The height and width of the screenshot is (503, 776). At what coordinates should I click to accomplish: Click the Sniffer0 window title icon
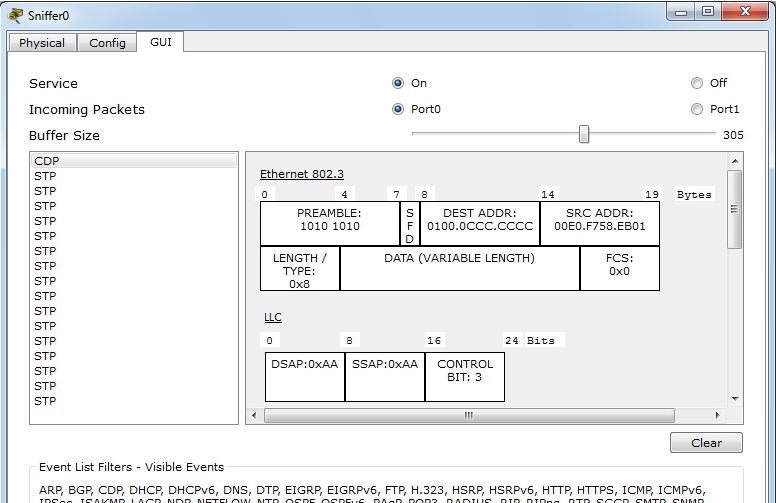tap(15, 16)
